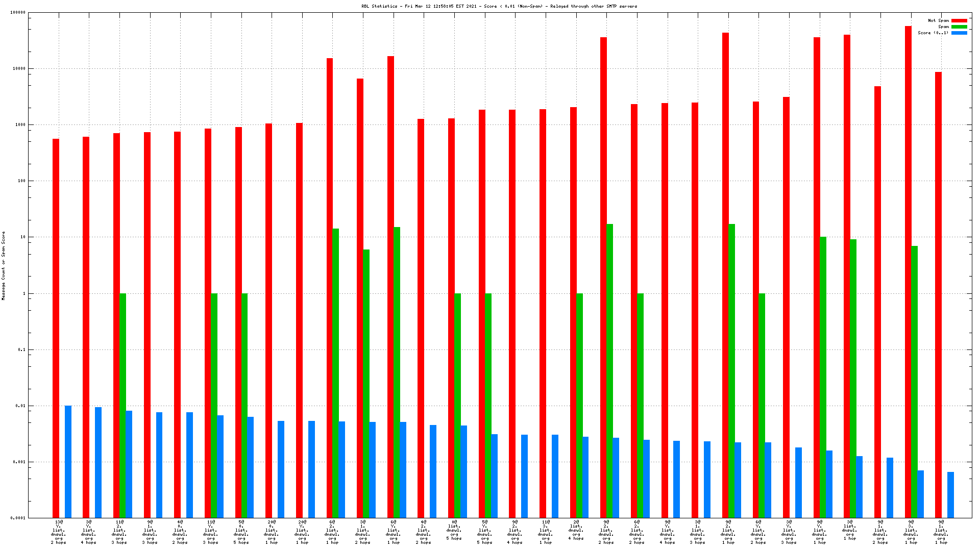Click the 100000 tick label on y-axis

point(18,13)
